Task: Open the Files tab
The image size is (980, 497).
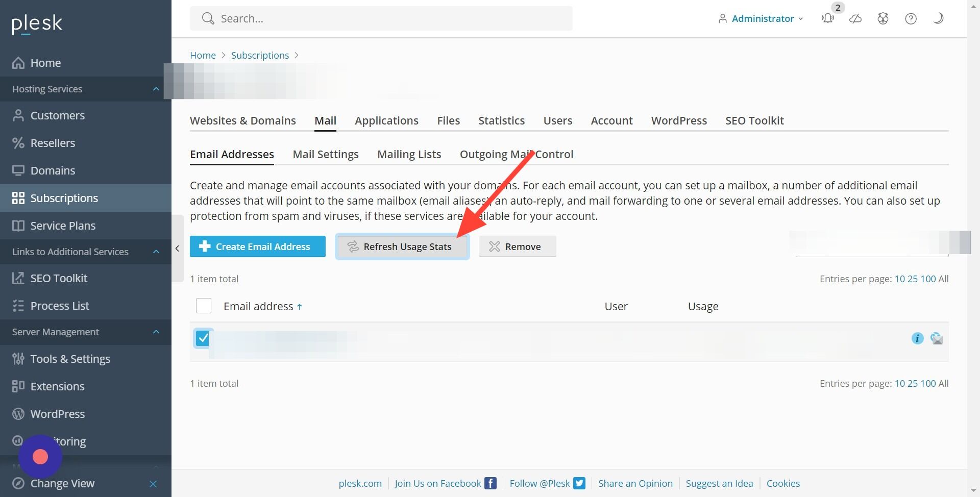Action: pyautogui.click(x=448, y=120)
